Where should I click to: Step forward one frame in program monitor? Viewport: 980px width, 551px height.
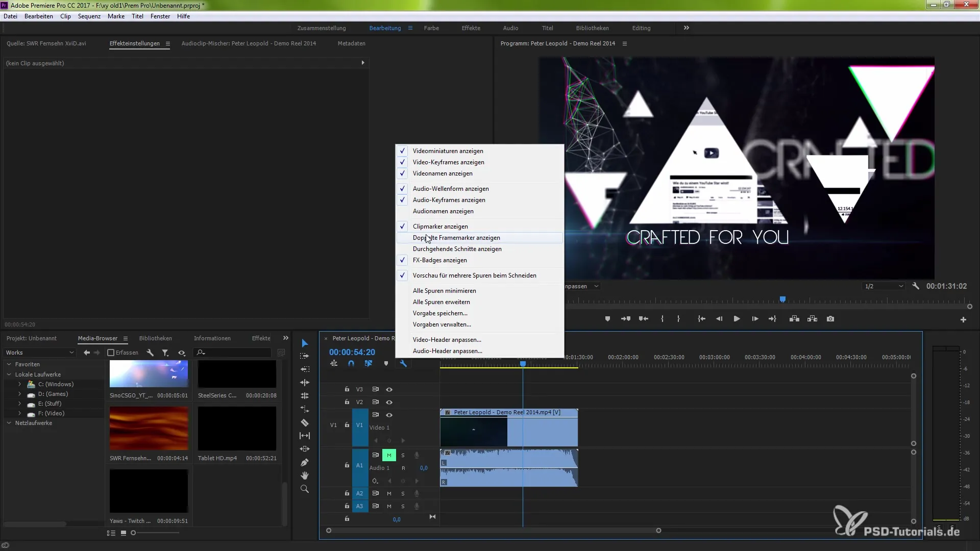755,319
